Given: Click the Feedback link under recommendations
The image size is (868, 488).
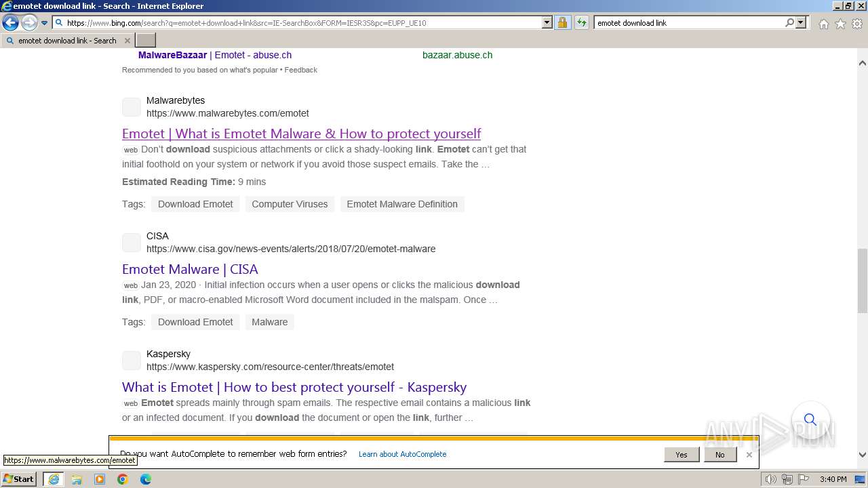Looking at the screenshot, I should (x=300, y=70).
